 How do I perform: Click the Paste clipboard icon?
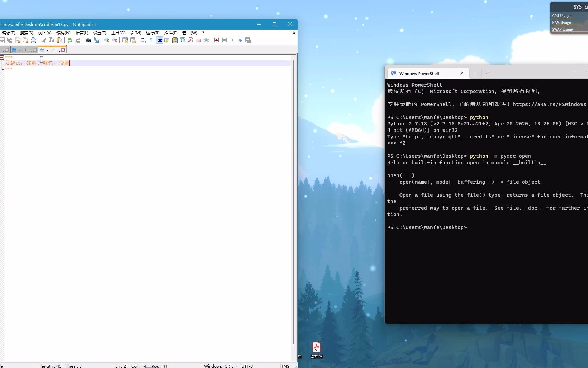[60, 40]
